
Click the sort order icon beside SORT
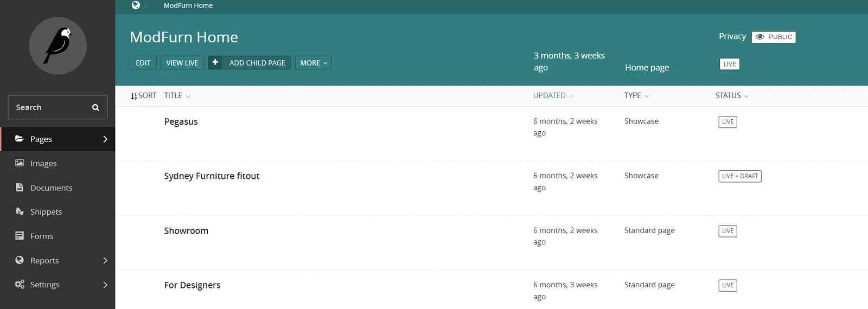coord(134,96)
